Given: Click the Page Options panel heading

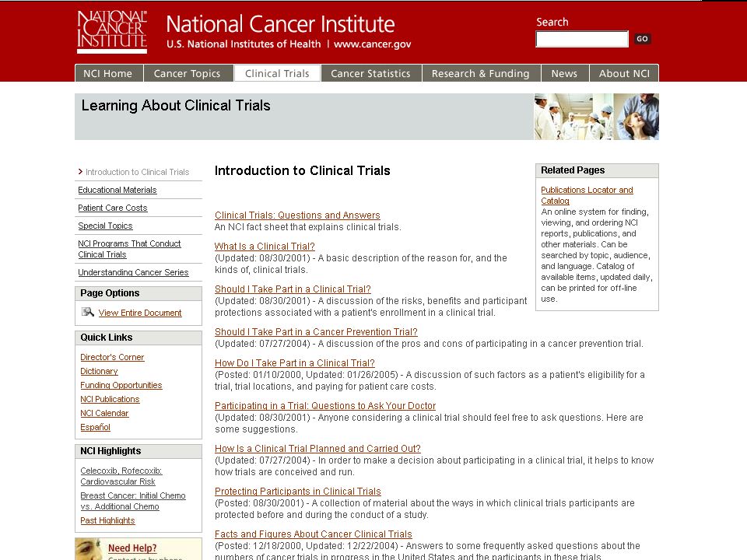Looking at the screenshot, I should point(110,293).
